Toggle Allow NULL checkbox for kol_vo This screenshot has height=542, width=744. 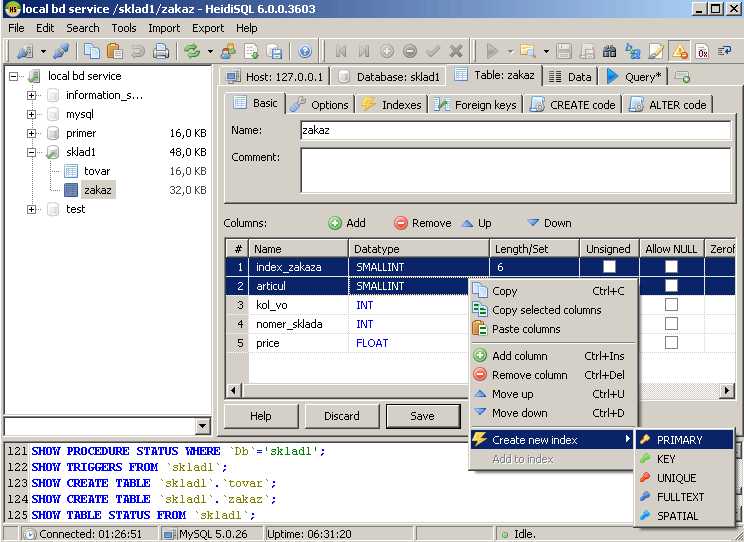point(671,304)
